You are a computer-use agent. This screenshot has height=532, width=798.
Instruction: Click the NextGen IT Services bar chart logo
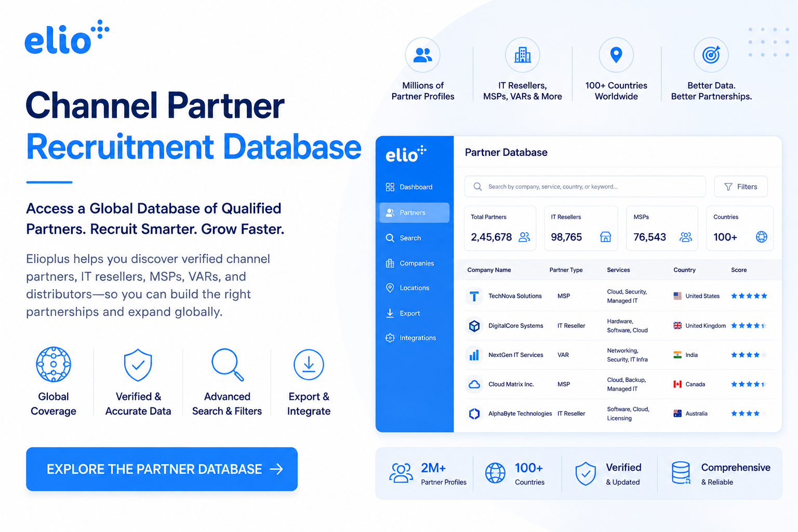click(474, 355)
